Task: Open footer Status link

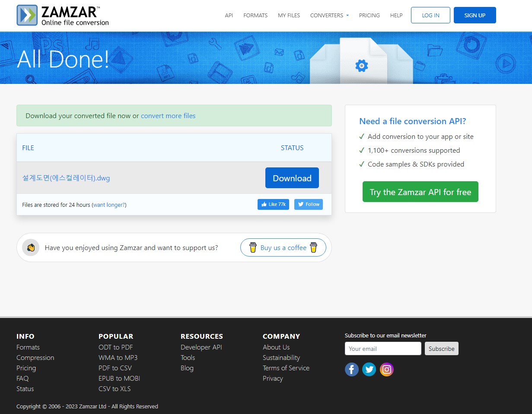Action: 25,388
